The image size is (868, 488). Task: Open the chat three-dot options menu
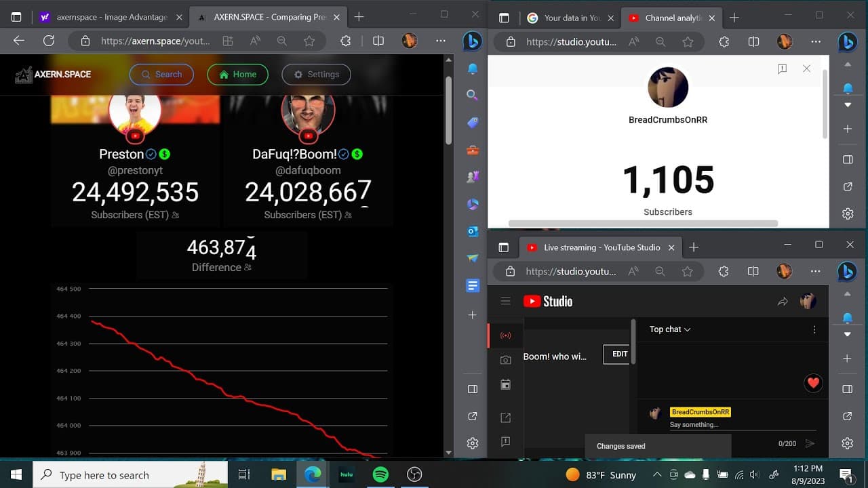coord(814,329)
